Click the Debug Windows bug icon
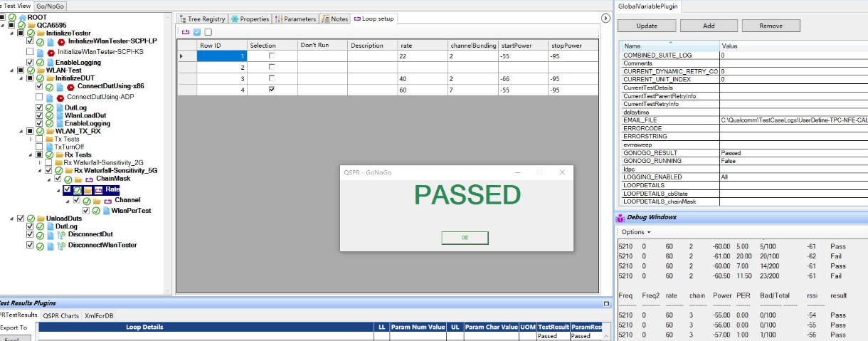 tap(620, 217)
